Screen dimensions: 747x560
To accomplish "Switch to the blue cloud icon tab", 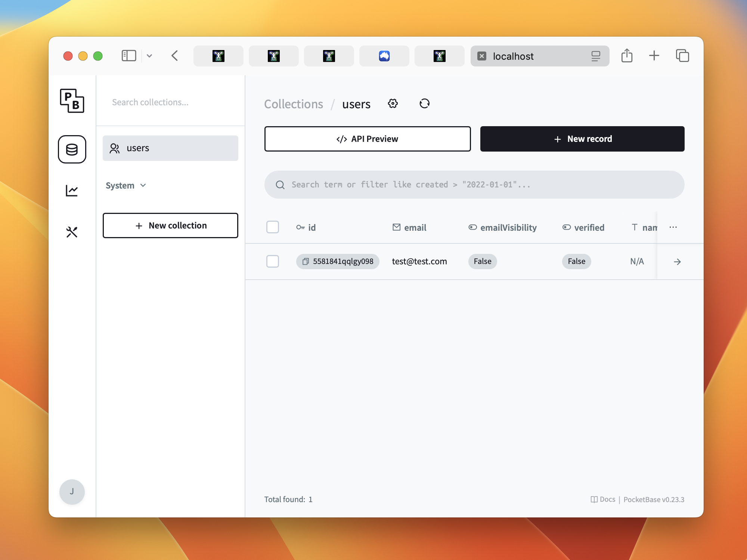I will tap(384, 56).
